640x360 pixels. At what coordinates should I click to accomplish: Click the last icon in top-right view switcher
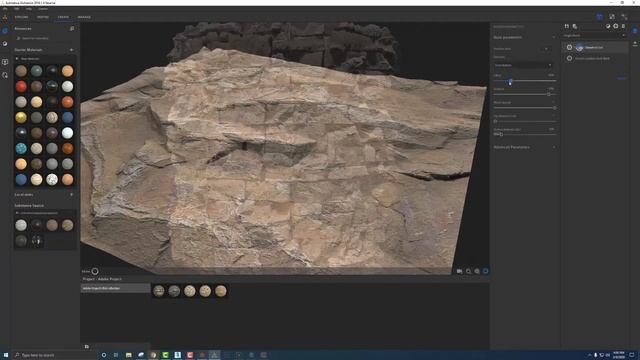pyautogui.click(x=624, y=17)
